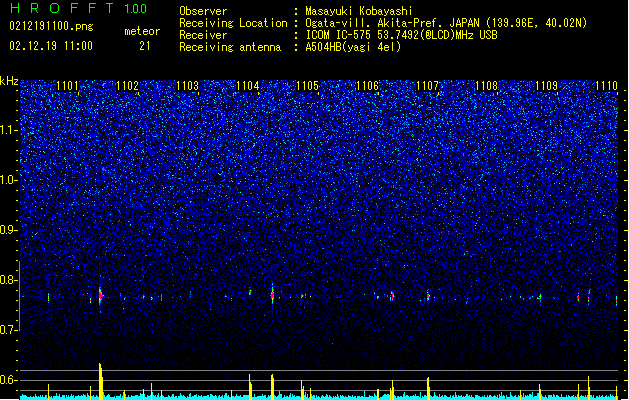The image size is (629, 400).
Task: Click the A504HB(yagi 4el) antenna text
Action: (x=353, y=47)
